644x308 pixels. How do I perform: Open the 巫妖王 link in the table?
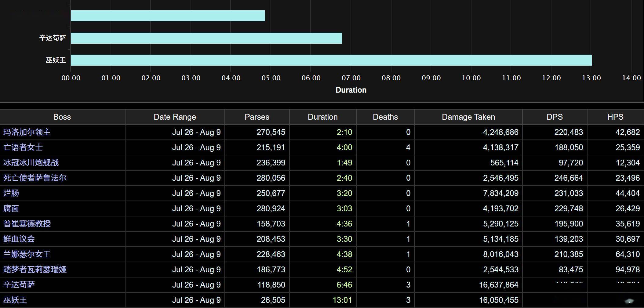[15, 300]
